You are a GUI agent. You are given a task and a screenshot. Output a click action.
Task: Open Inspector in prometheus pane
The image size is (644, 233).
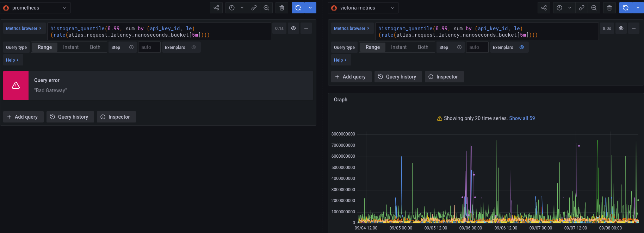[116, 117]
